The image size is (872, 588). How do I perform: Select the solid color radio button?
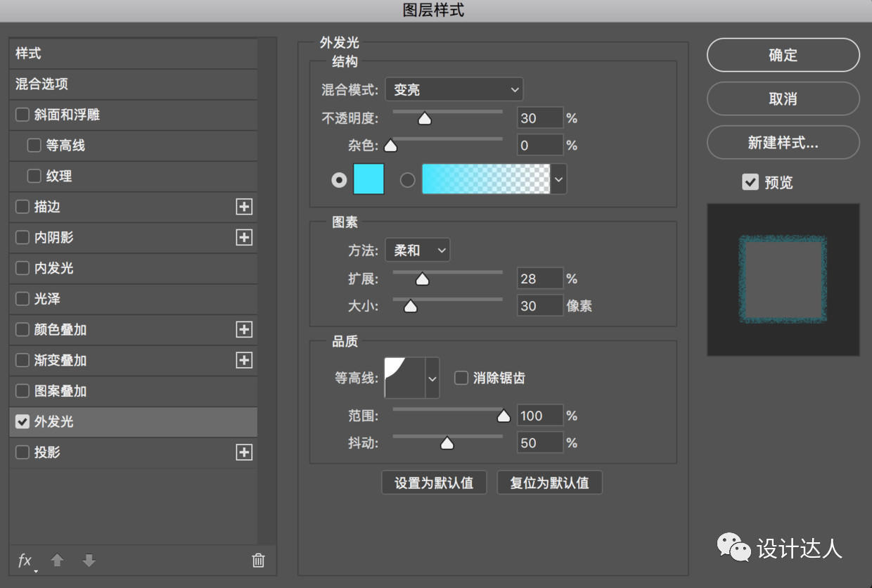[339, 180]
